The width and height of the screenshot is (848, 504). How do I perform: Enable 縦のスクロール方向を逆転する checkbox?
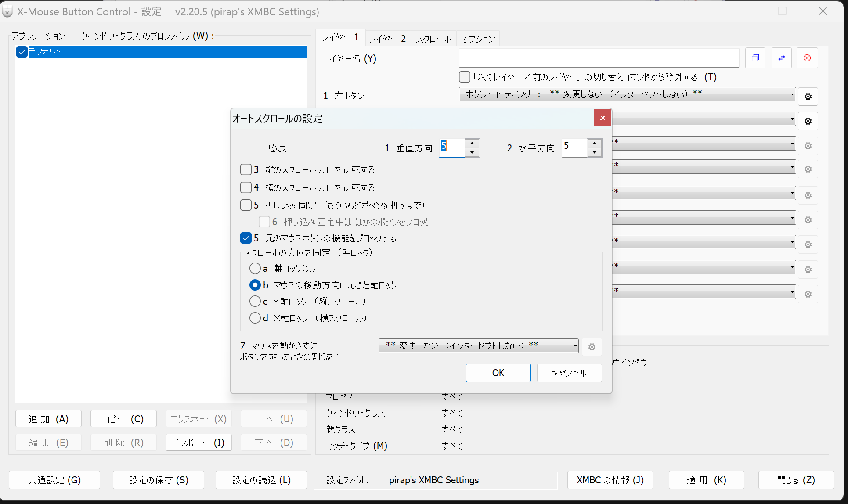pos(246,169)
